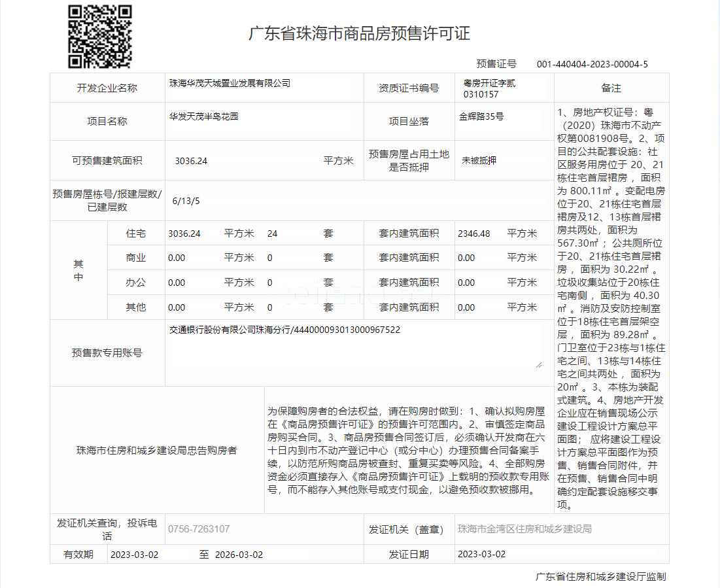Click developer name 珠海华茂天城置业发展有限公司
Viewport: 720px width, 588px height.
pos(230,83)
